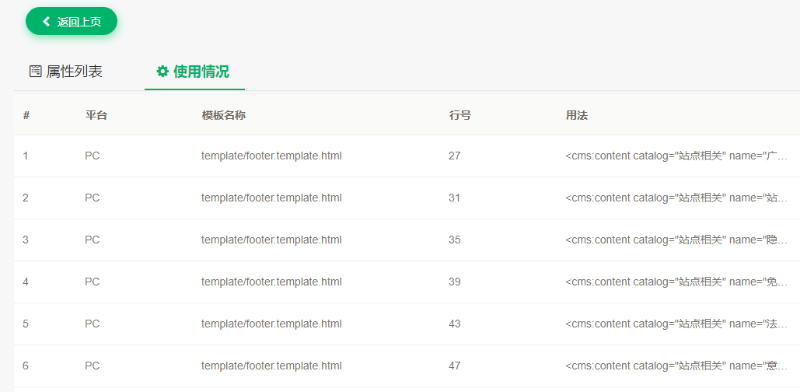The image size is (800, 392).
Task: Click PC platform cell in row 1
Action: pyautogui.click(x=92, y=156)
